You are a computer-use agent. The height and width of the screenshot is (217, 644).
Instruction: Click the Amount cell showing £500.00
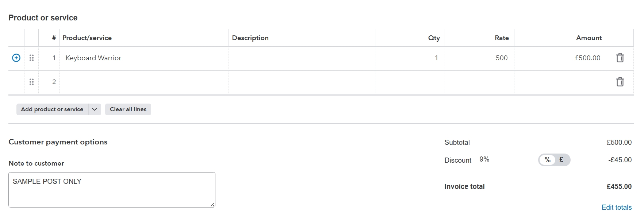point(561,58)
